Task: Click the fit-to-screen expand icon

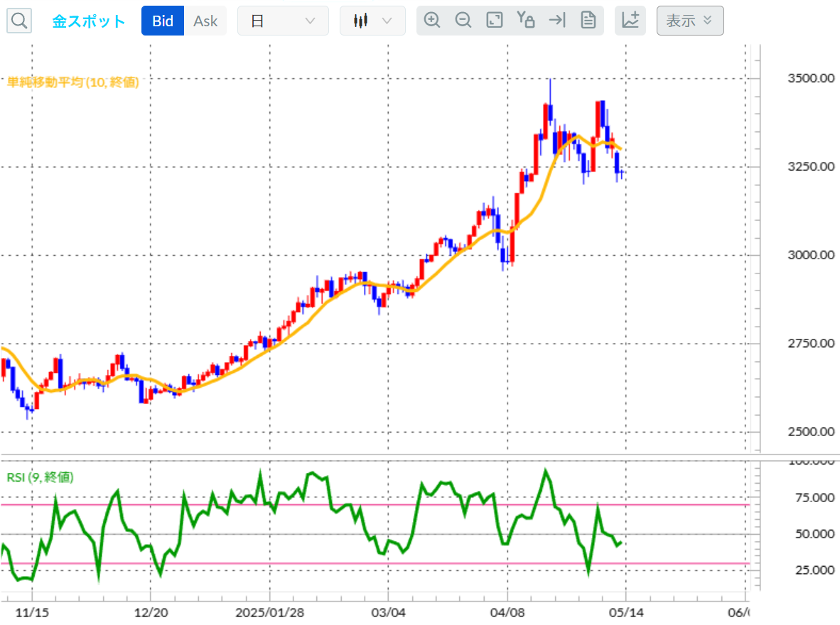Action: pyautogui.click(x=495, y=21)
